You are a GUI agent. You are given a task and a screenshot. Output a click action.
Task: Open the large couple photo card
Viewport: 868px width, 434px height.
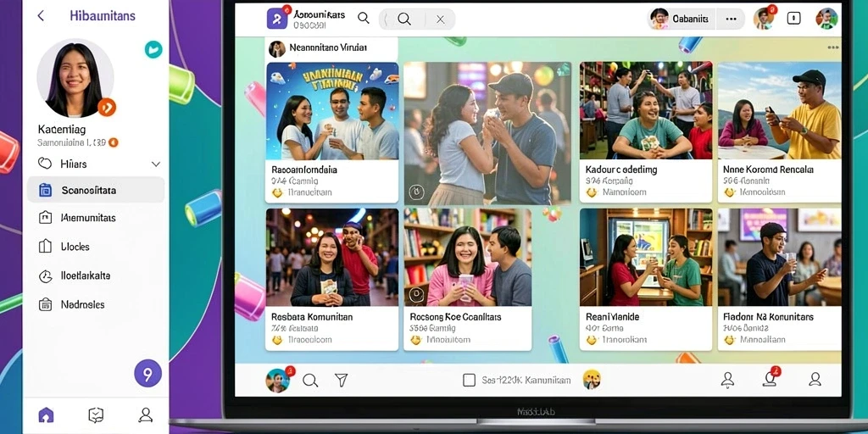487,133
